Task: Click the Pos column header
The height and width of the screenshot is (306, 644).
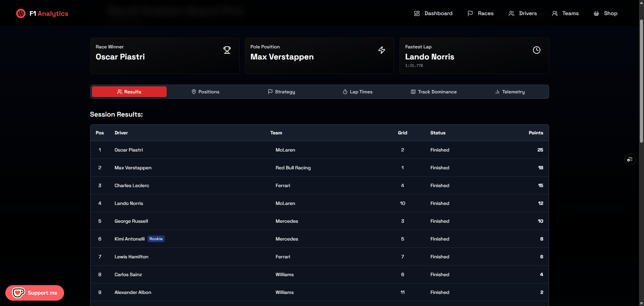Action: [100, 133]
